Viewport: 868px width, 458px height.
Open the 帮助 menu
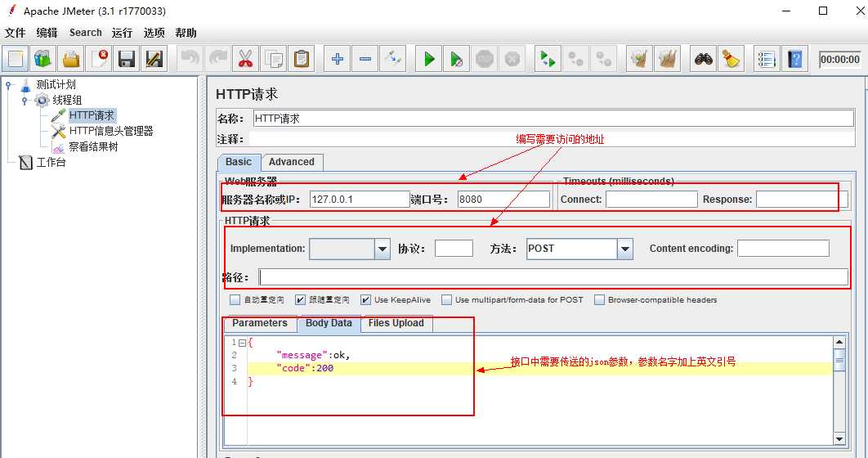(186, 33)
